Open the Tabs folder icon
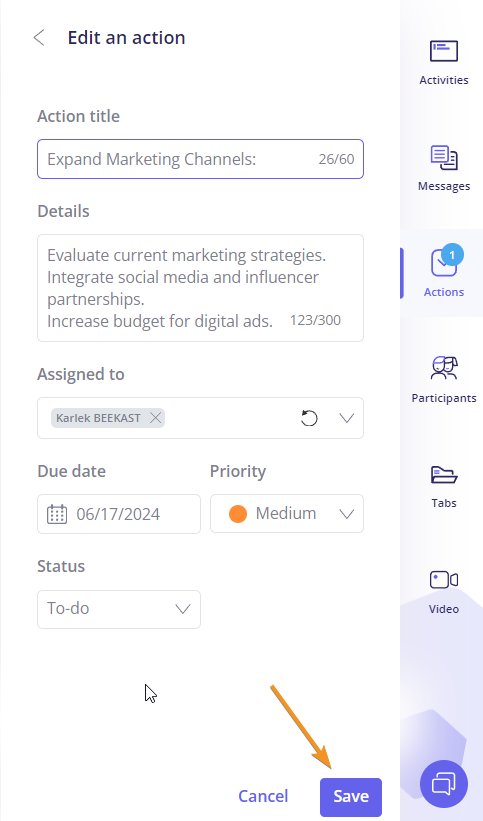Viewport: 483px width, 821px height. coord(444,474)
